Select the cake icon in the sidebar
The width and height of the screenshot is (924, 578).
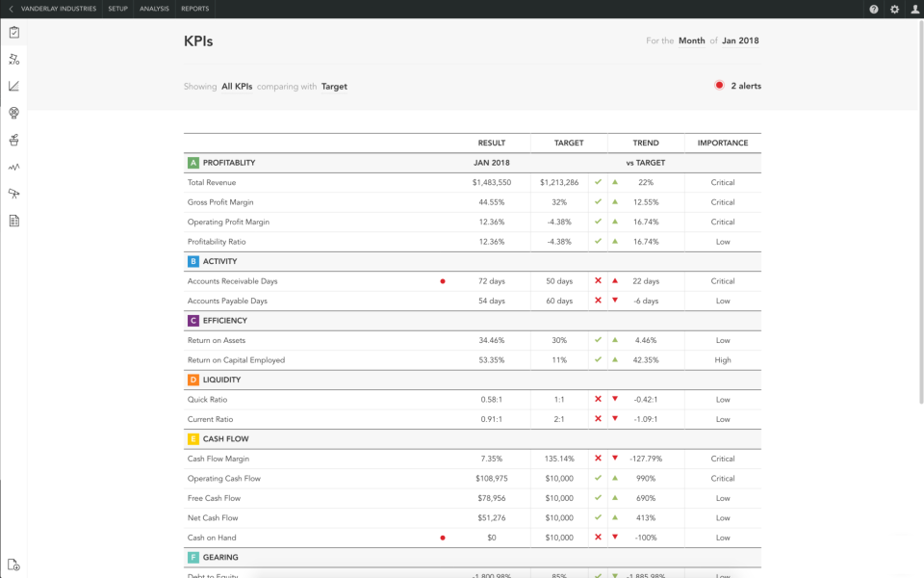[x=13, y=140]
